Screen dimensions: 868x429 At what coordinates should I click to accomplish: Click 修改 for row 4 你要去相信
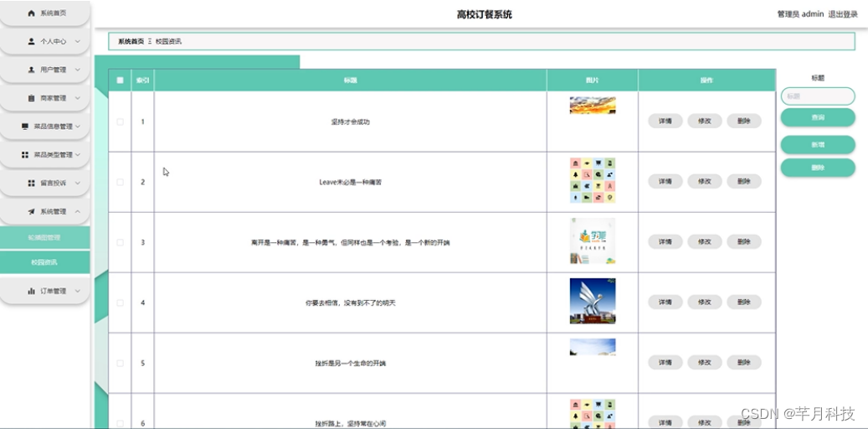(x=704, y=302)
